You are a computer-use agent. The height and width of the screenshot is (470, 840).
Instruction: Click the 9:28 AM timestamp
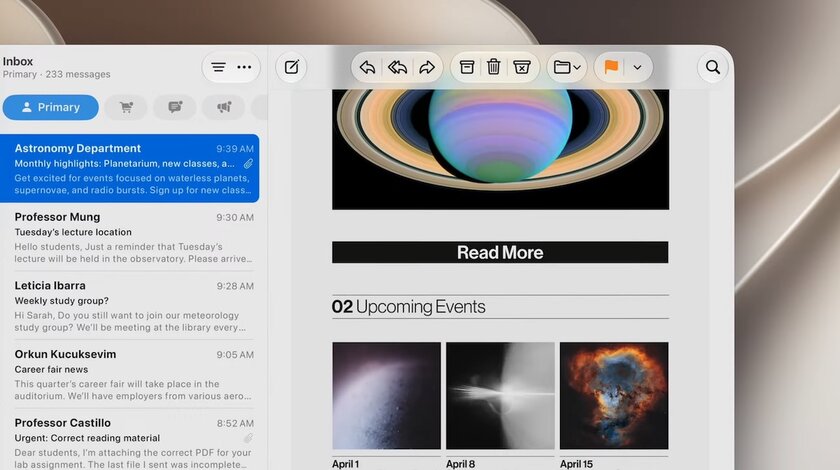point(235,286)
